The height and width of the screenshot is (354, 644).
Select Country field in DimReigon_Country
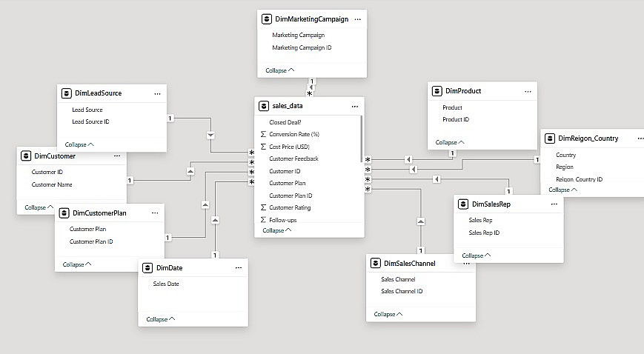(x=566, y=156)
